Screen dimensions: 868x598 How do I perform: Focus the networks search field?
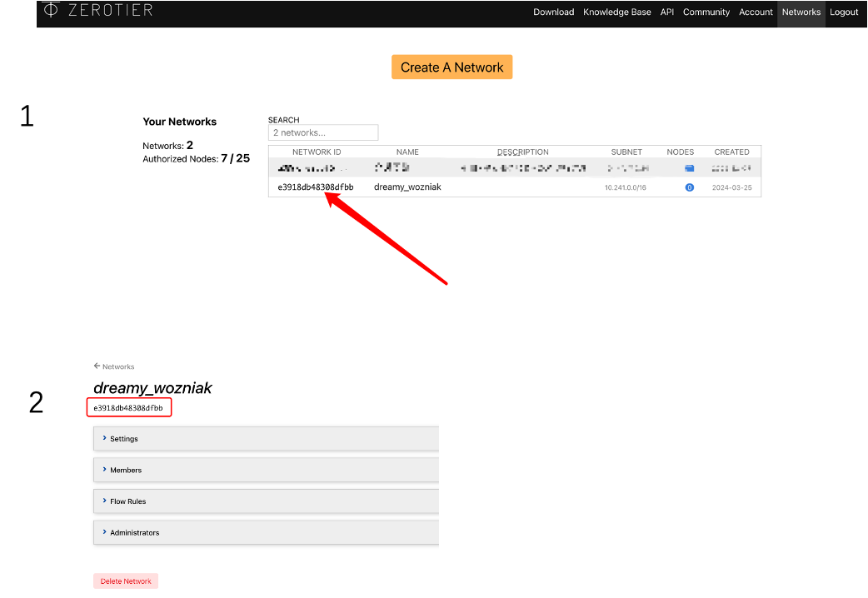(x=323, y=132)
